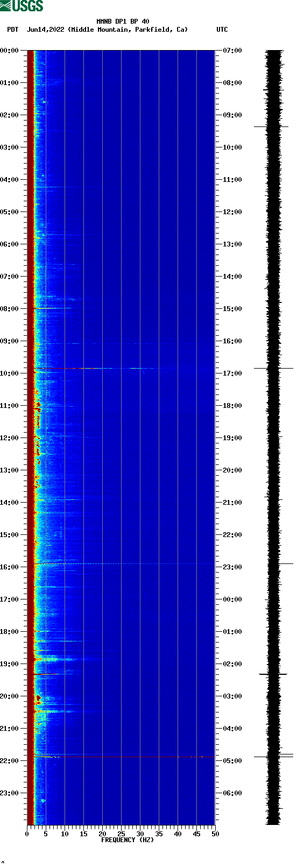This screenshot has width=297, height=868.
Task: Click the 21:00 UTC time label
Action: click(x=232, y=503)
